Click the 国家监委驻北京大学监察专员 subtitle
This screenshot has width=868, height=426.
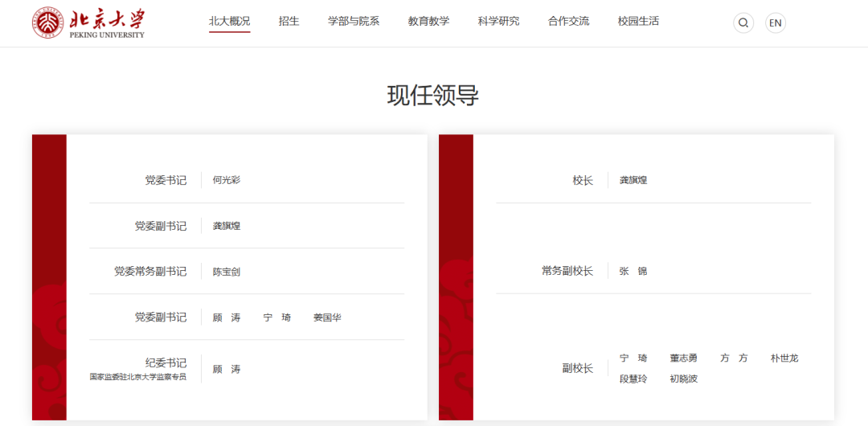(x=138, y=377)
